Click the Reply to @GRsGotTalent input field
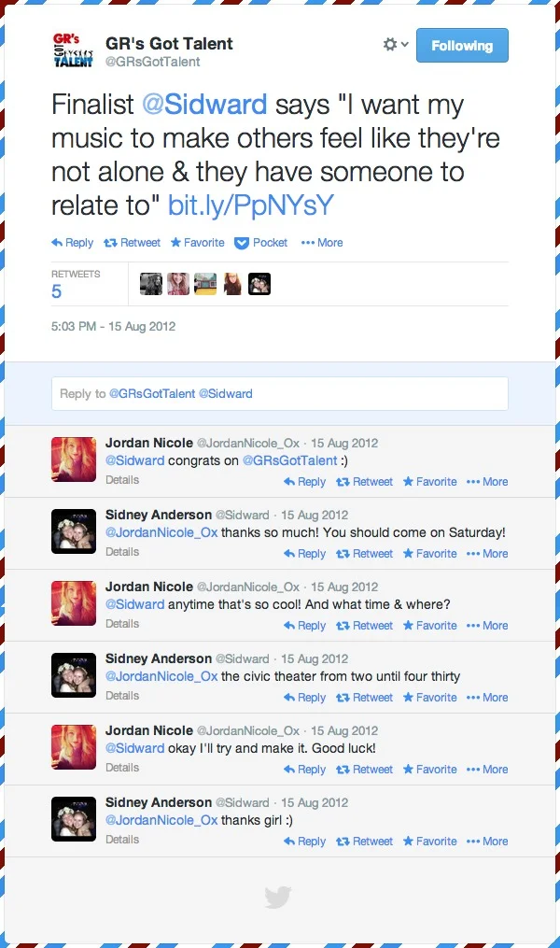 (x=280, y=393)
